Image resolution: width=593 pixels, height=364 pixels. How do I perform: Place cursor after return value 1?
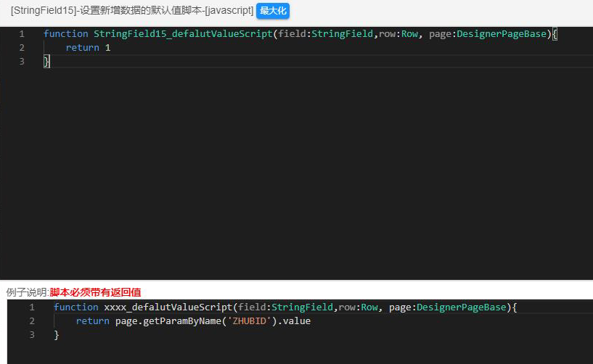(112, 48)
